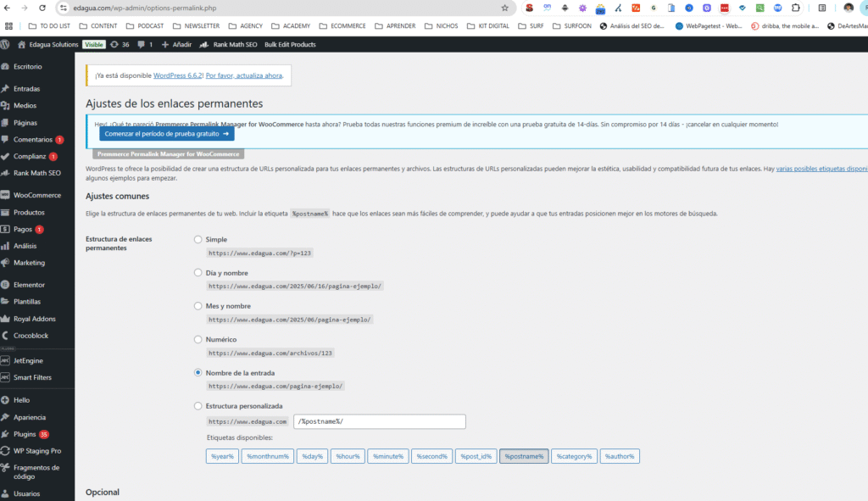868x501 pixels.
Task: Insert the %category% tag button
Action: (574, 456)
